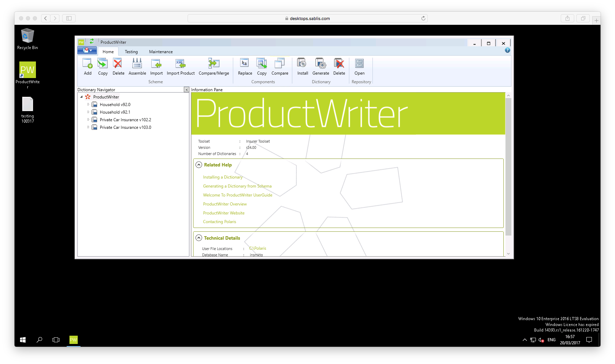
Task: Click the Information Pane vertical scrollbar
Action: click(508, 166)
